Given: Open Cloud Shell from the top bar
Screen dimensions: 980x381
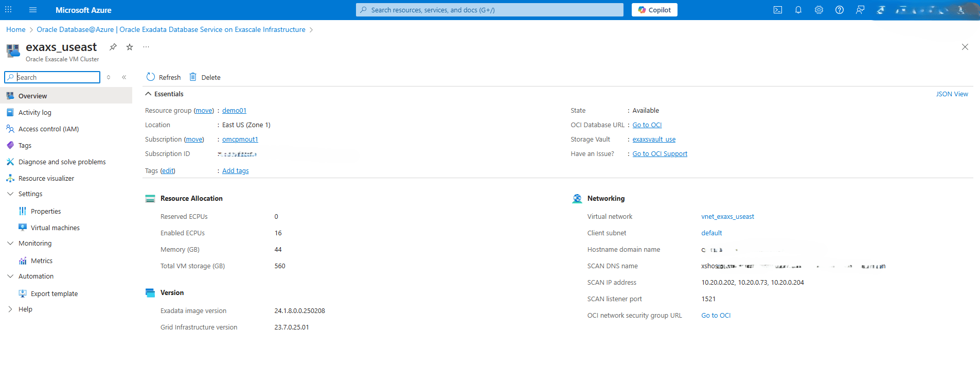Looking at the screenshot, I should [x=778, y=10].
